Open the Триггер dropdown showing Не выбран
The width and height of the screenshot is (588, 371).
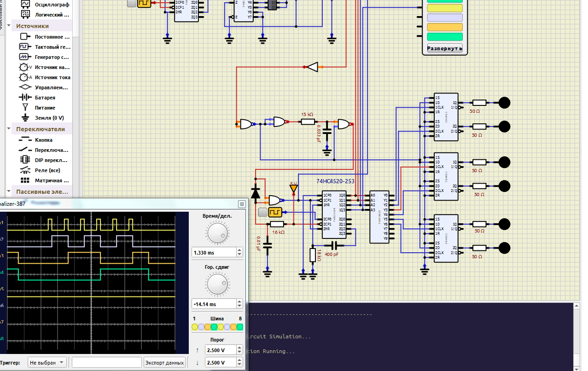[x=47, y=362]
